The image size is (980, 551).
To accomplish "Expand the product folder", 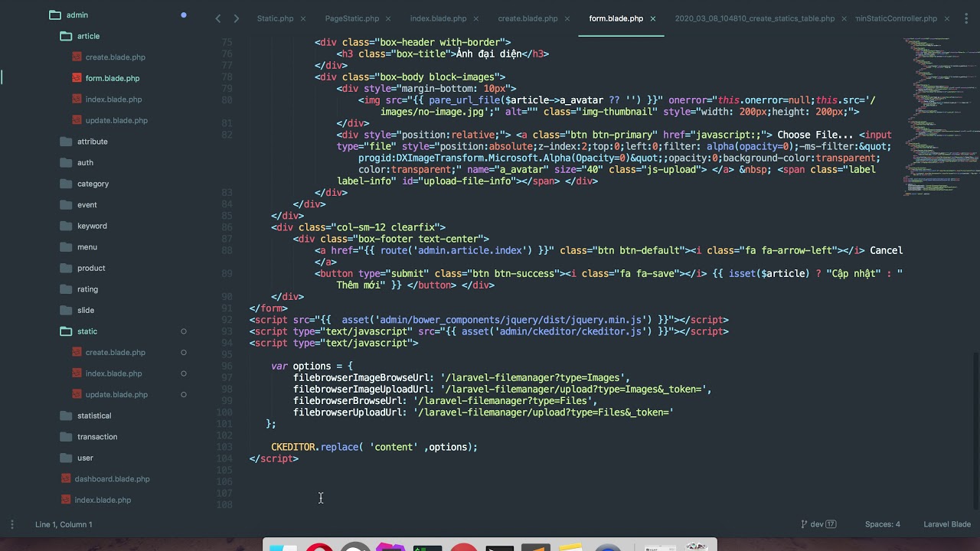I will [65, 268].
